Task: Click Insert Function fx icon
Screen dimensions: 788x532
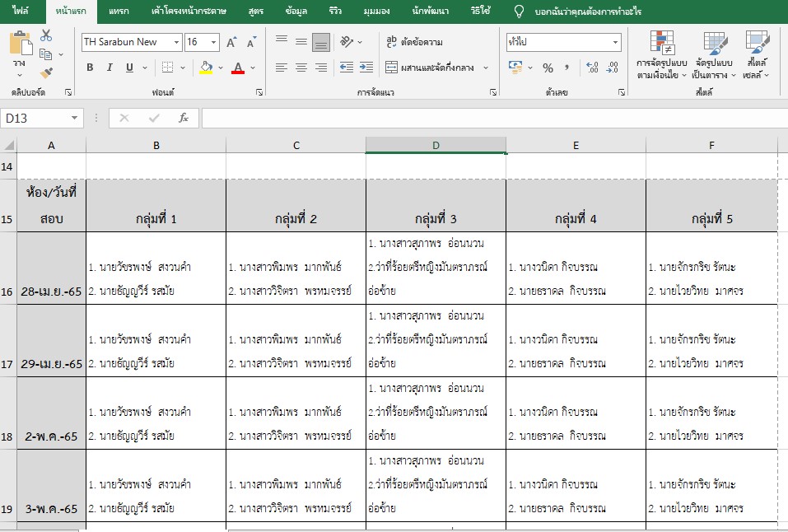Action: [184, 118]
